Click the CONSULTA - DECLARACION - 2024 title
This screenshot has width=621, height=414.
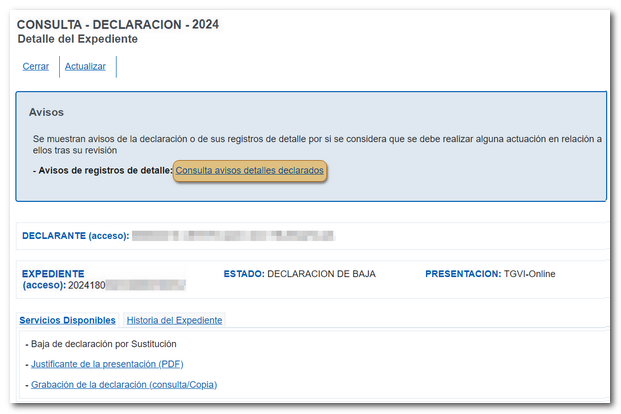118,24
